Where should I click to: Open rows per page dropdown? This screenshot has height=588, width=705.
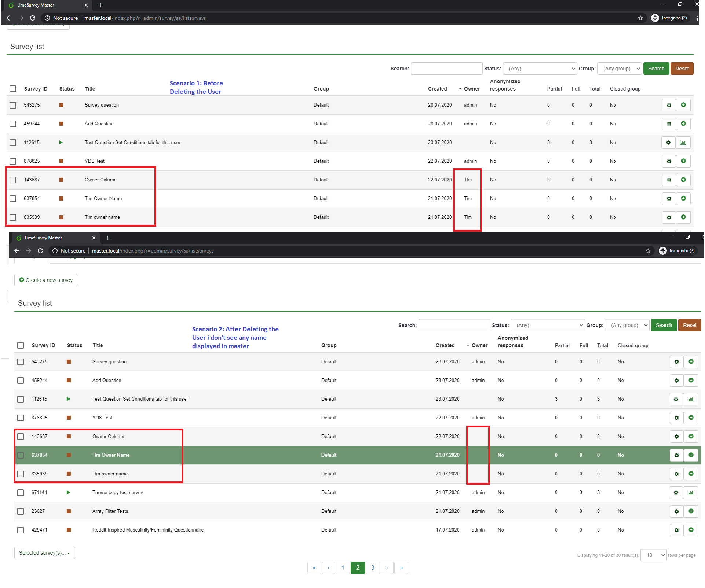click(x=653, y=555)
